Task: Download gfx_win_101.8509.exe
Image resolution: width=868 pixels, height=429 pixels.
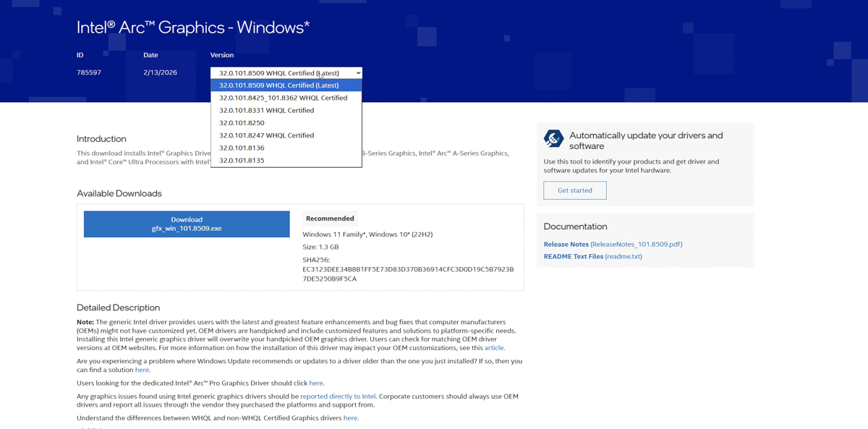Action: (x=187, y=224)
